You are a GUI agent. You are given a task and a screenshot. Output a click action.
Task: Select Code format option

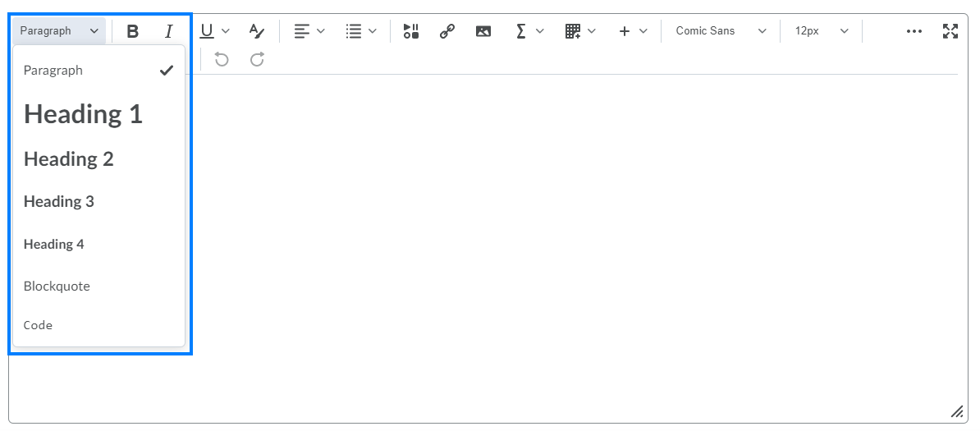point(38,325)
